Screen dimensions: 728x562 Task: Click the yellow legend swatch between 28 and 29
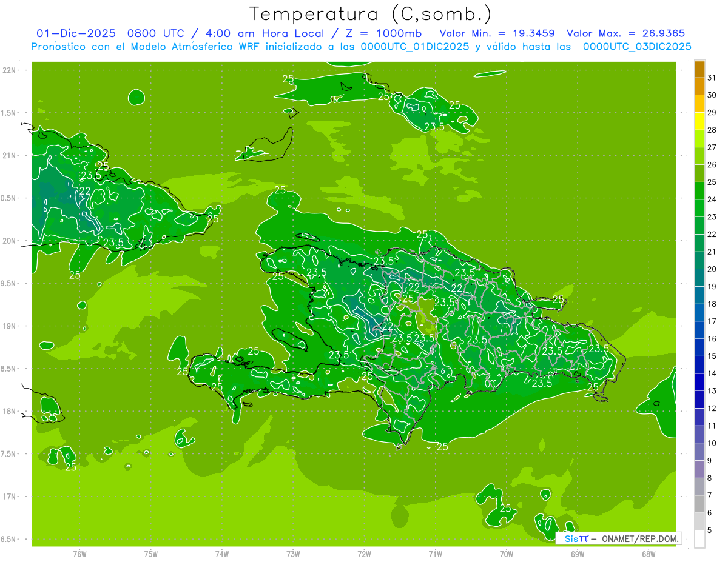699,121
